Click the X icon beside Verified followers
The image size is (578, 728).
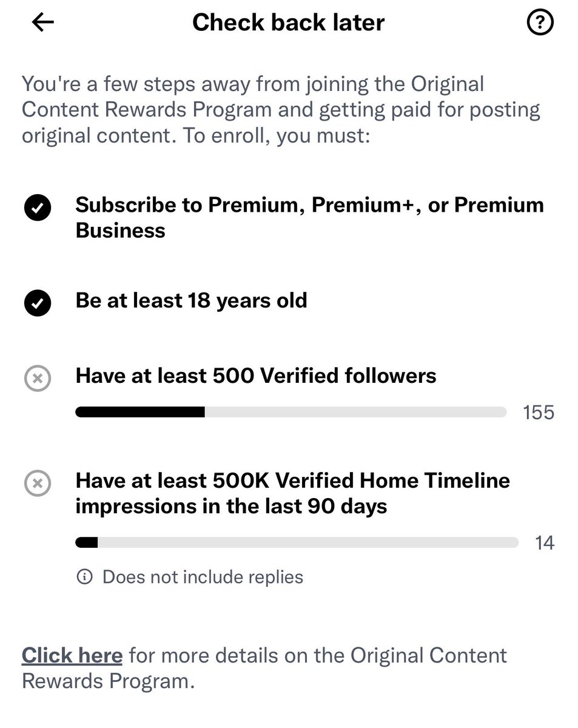[x=38, y=379]
